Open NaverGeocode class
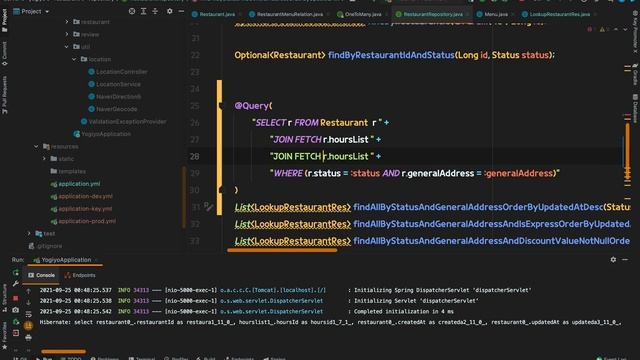This screenshot has width=640, height=360. pyautogui.click(x=113, y=109)
